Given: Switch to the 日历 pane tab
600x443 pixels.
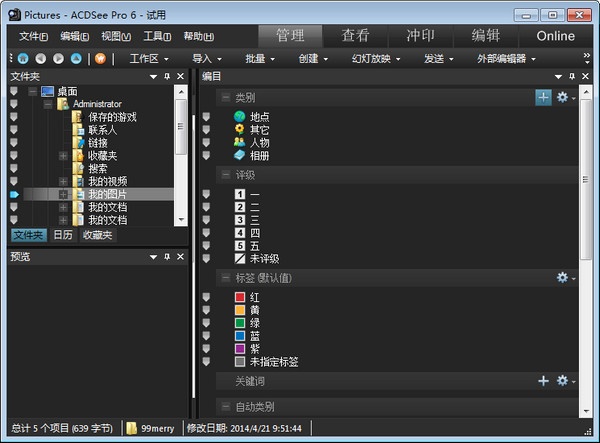Looking at the screenshot, I should (x=63, y=235).
